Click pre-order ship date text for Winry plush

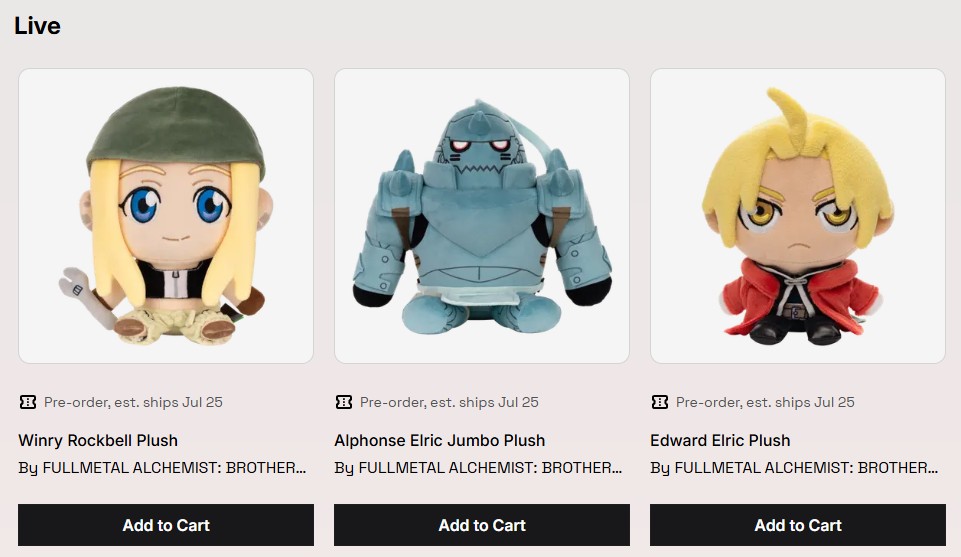(x=133, y=403)
